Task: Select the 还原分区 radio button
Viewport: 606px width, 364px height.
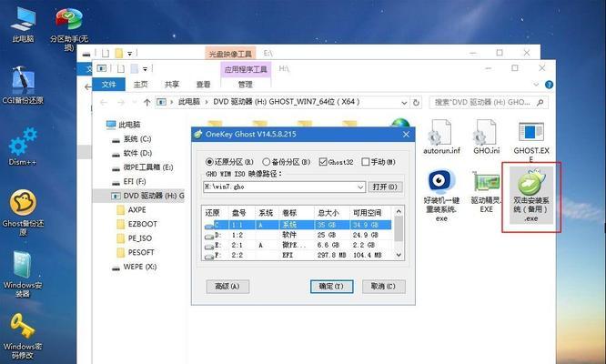Action: pos(210,162)
